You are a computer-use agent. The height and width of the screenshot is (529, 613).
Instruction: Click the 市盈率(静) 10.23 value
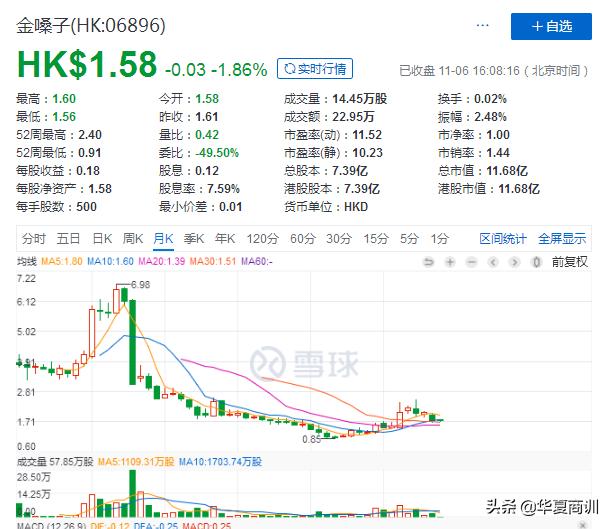click(367, 153)
